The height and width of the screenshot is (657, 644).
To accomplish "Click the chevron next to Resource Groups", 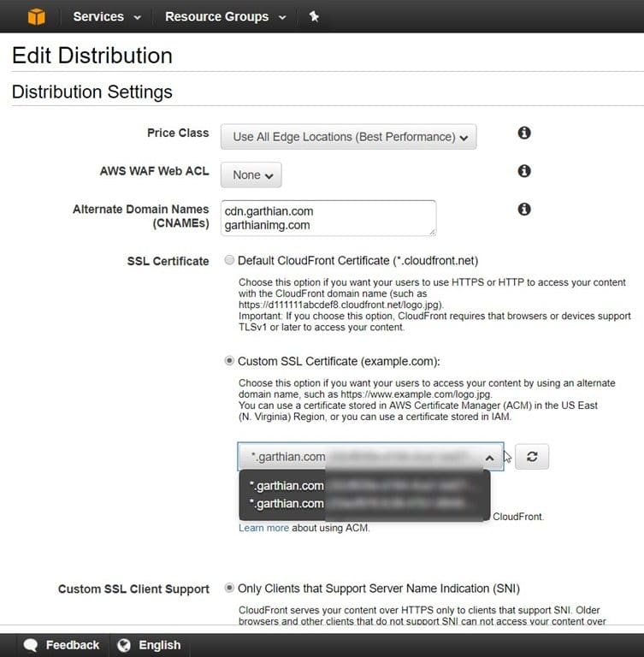I will coord(282,18).
